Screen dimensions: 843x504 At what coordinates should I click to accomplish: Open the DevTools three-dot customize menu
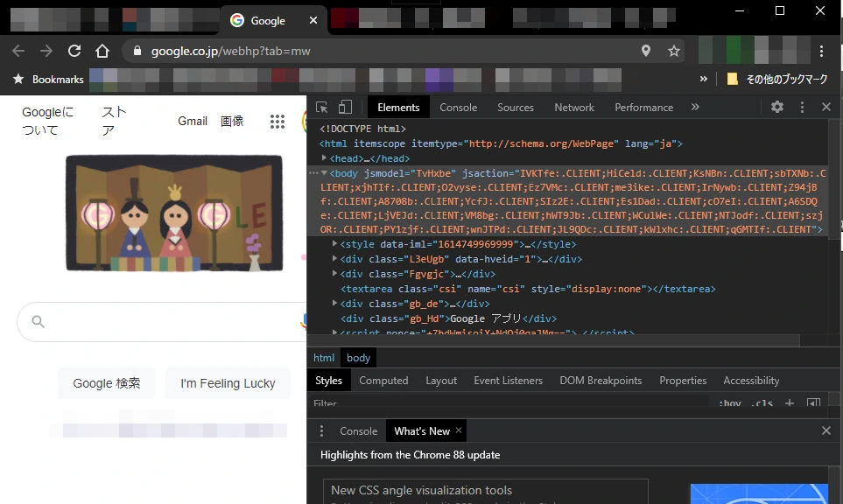(802, 107)
